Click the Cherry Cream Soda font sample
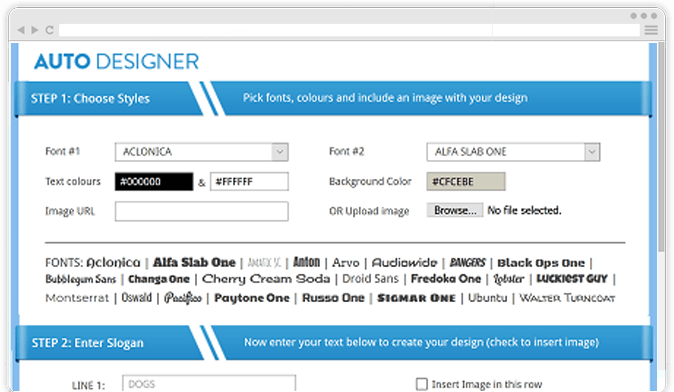The width and height of the screenshot is (674, 392). click(266, 279)
